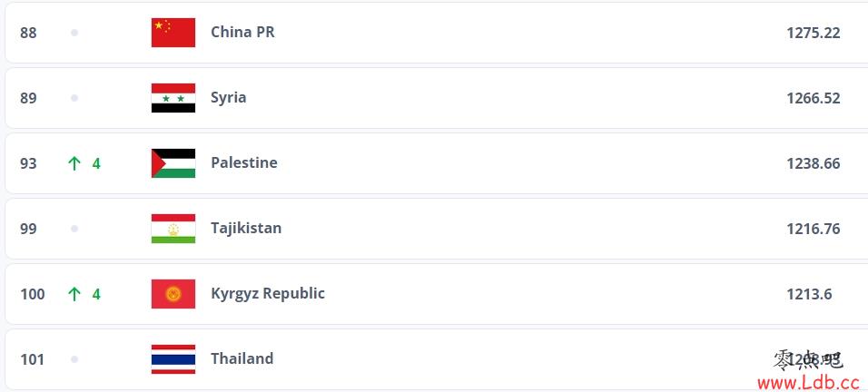The image size is (868, 392).
Task: Select the Tajikistan team name
Action: coord(246,228)
